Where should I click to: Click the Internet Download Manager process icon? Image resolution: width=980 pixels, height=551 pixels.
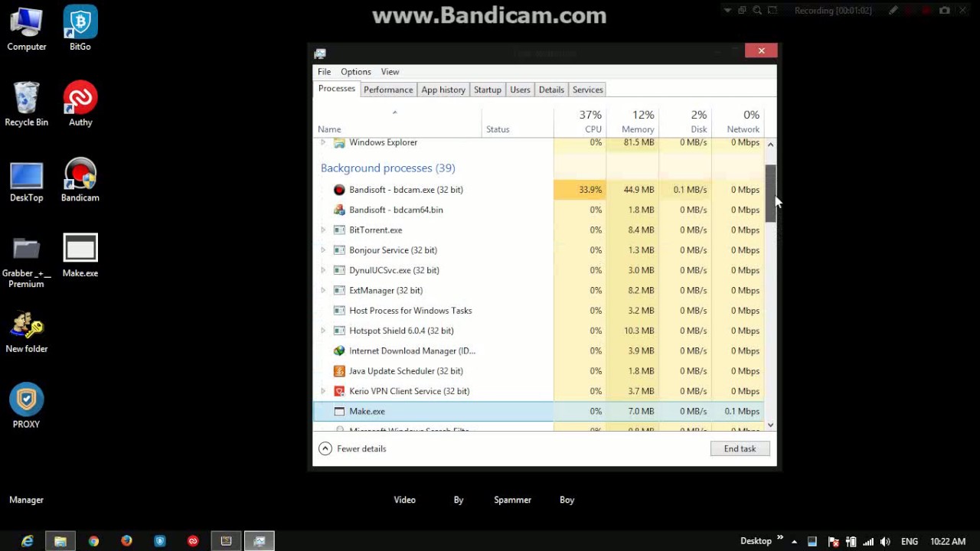click(339, 350)
